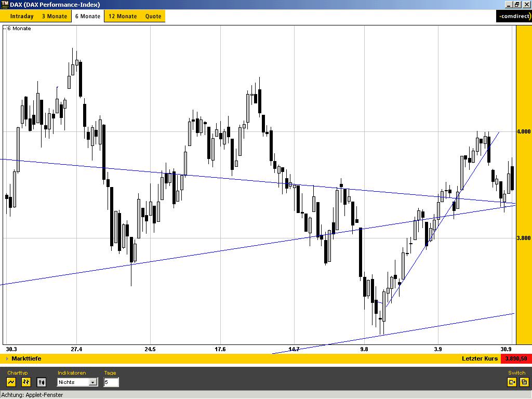Select the bar (OHLC) chart type icon
The height and width of the screenshot is (399, 532).
click(x=26, y=382)
